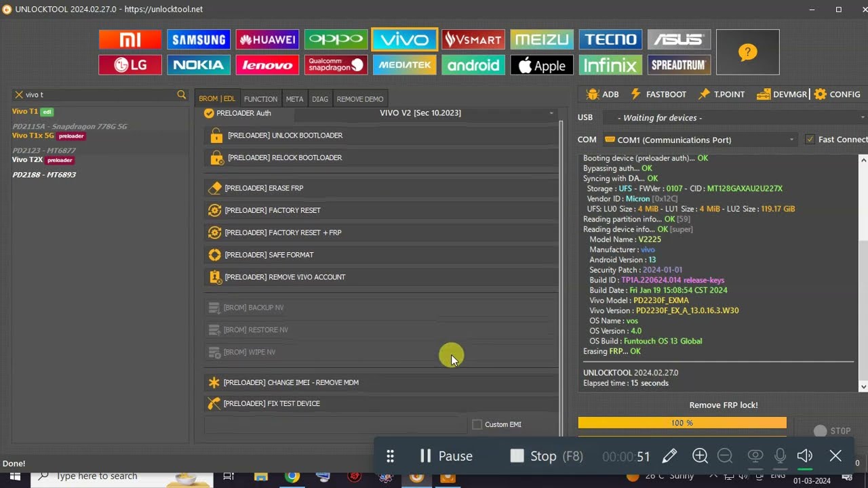Open the REMOVE DEMO tab
This screenshot has height=488, width=868.
[359, 99]
